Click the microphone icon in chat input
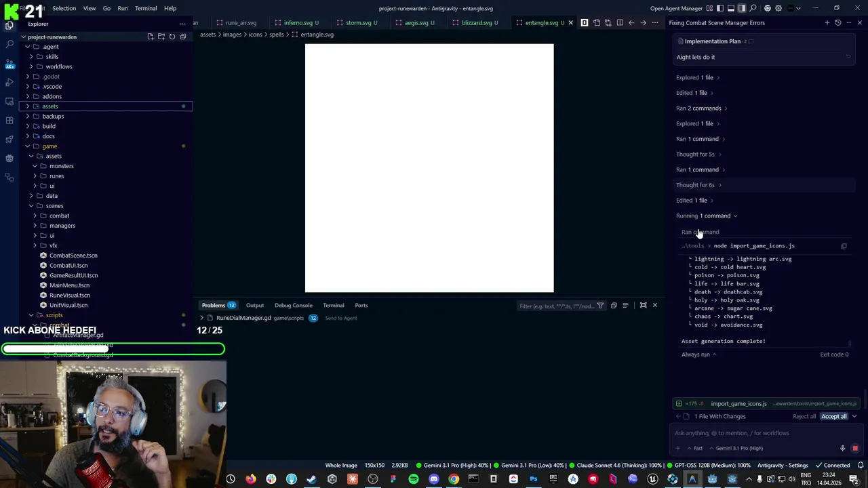Screen dimensions: 868x488 (x=843, y=448)
